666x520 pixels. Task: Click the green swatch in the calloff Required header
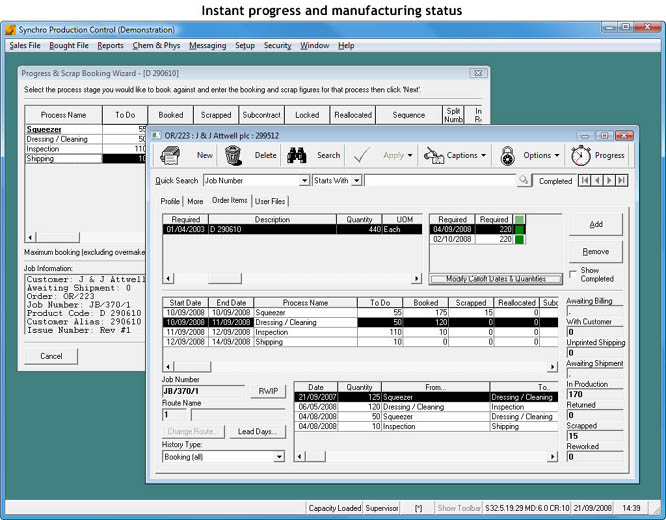point(519,220)
